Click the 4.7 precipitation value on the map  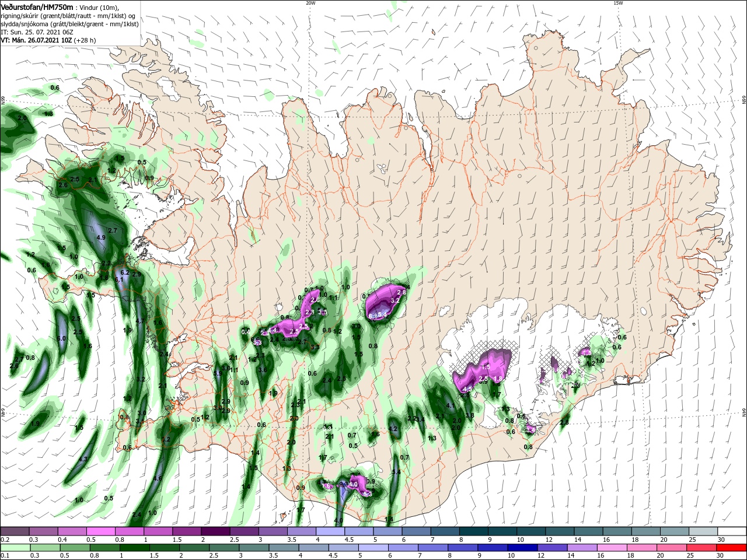pos(139,321)
